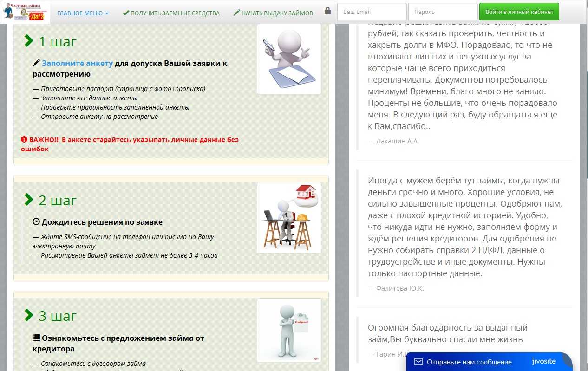
Task: Open step 2 figure-at-desk thumbnail
Action: pyautogui.click(x=289, y=218)
